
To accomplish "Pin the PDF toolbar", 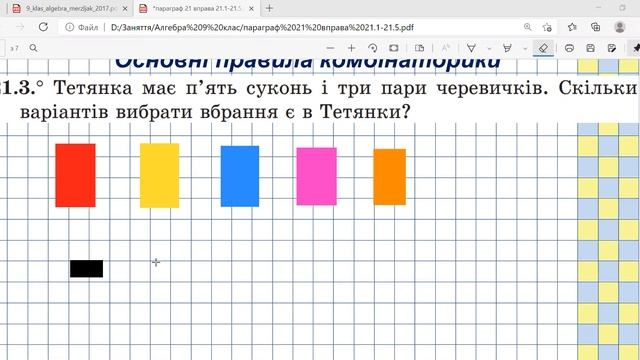I will tap(636, 48).
